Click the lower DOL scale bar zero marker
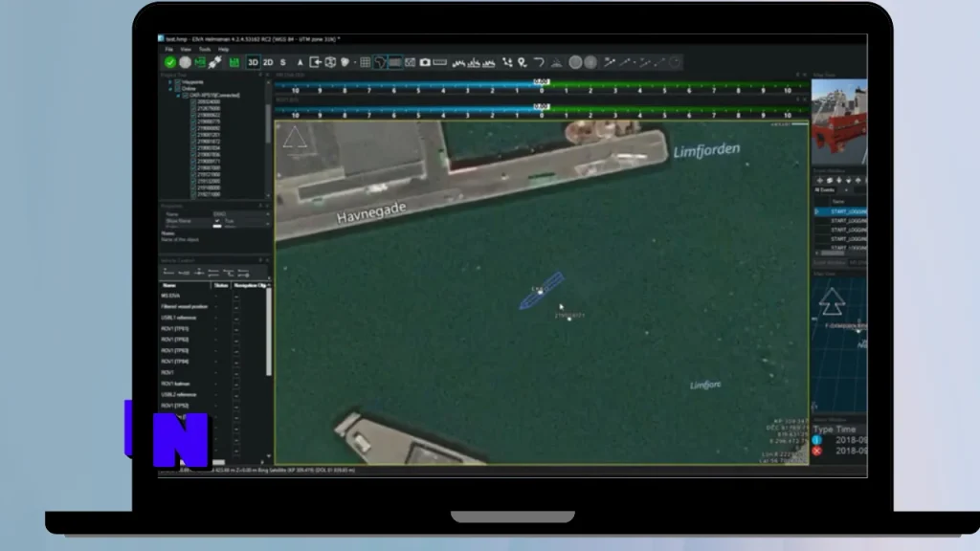 (x=542, y=107)
